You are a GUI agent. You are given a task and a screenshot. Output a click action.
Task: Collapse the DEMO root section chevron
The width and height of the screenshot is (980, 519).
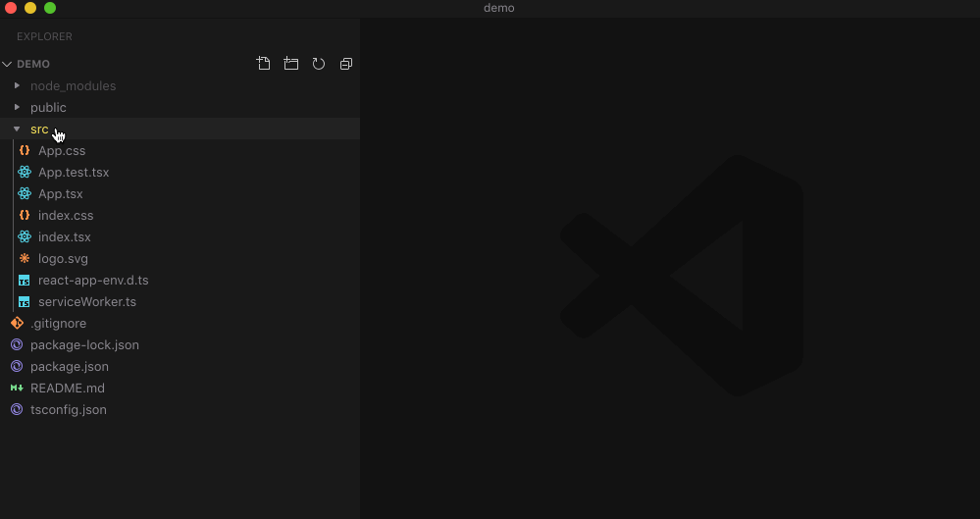pyautogui.click(x=7, y=65)
